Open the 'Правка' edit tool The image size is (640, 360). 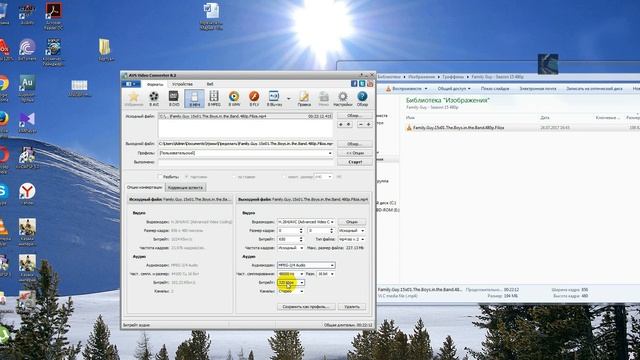304,98
